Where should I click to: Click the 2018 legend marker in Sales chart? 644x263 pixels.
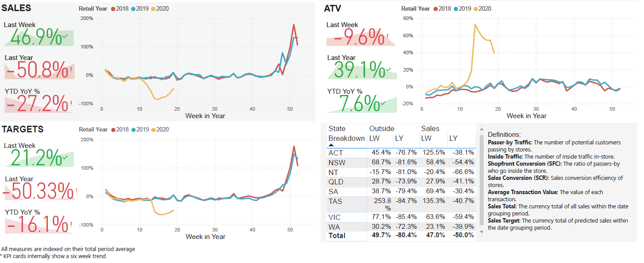coord(114,9)
